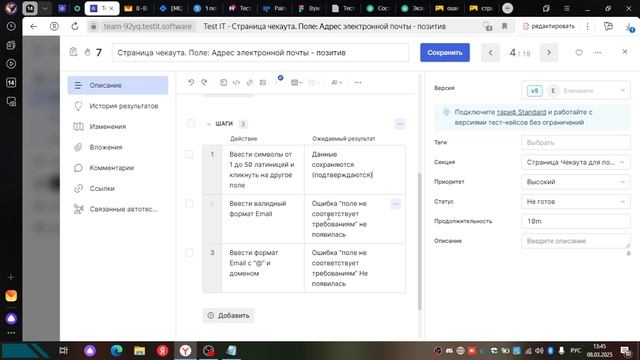Open the editor toolbar's more options ellipsis

click(358, 82)
